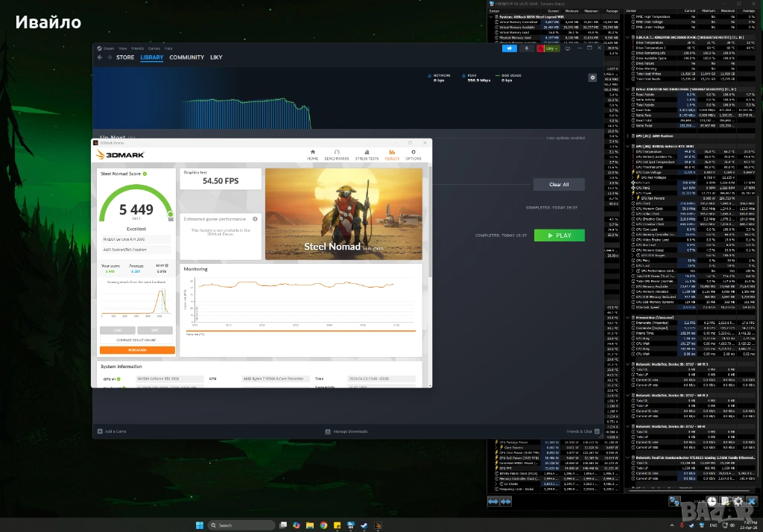This screenshot has height=532, width=763.
Task: Open Steam notifications bell
Action: (x=528, y=48)
